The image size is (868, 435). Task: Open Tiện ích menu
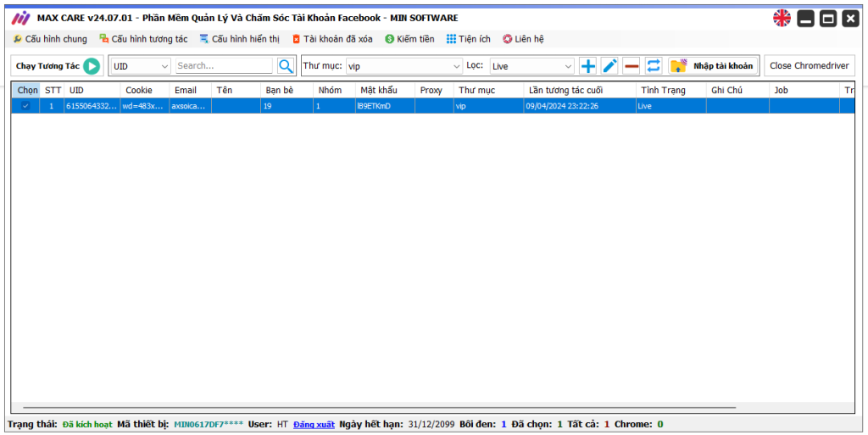pos(468,39)
